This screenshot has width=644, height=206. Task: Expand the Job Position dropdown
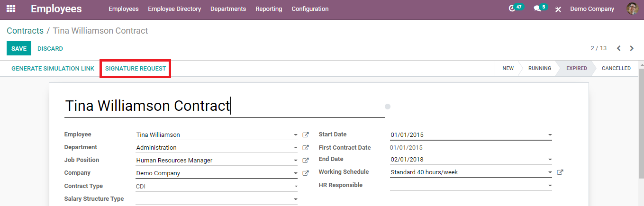295,161
